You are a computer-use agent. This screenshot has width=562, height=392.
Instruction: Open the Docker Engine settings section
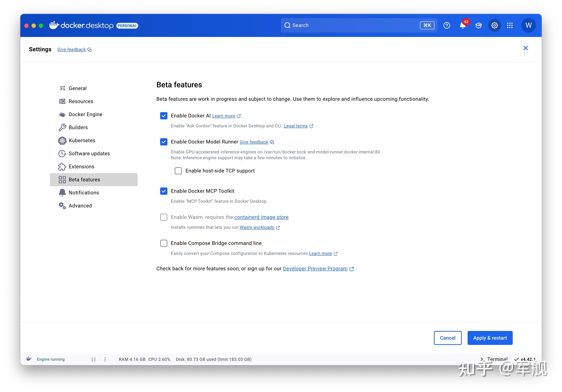coord(85,114)
